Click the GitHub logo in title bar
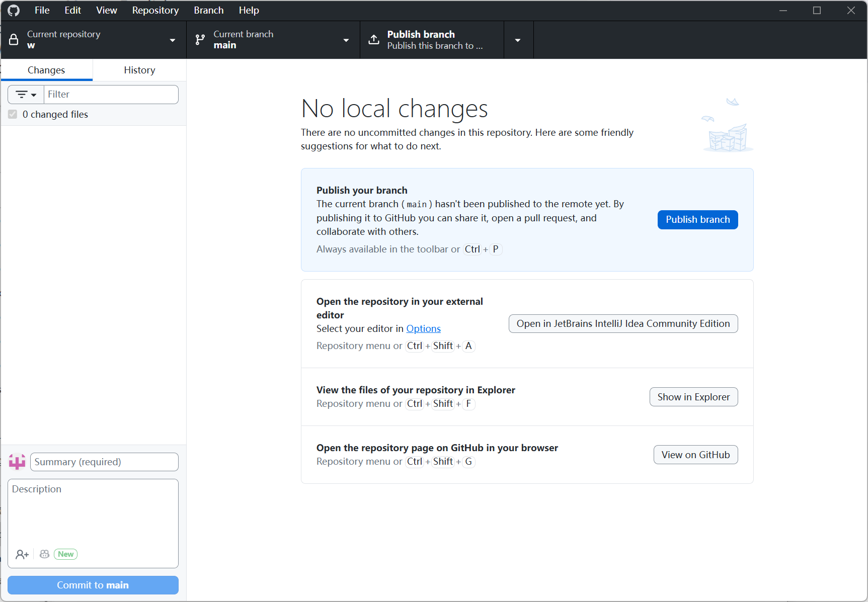Image resolution: width=868 pixels, height=602 pixels. [x=14, y=10]
